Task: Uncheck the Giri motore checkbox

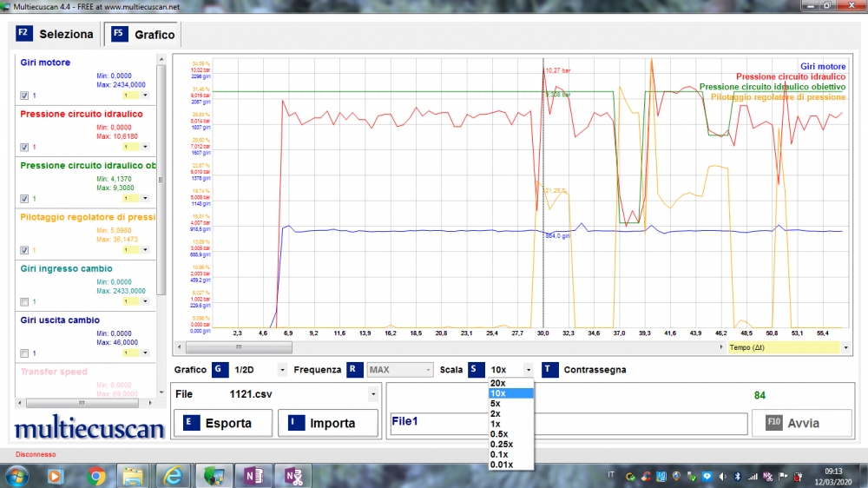Action: click(x=24, y=96)
